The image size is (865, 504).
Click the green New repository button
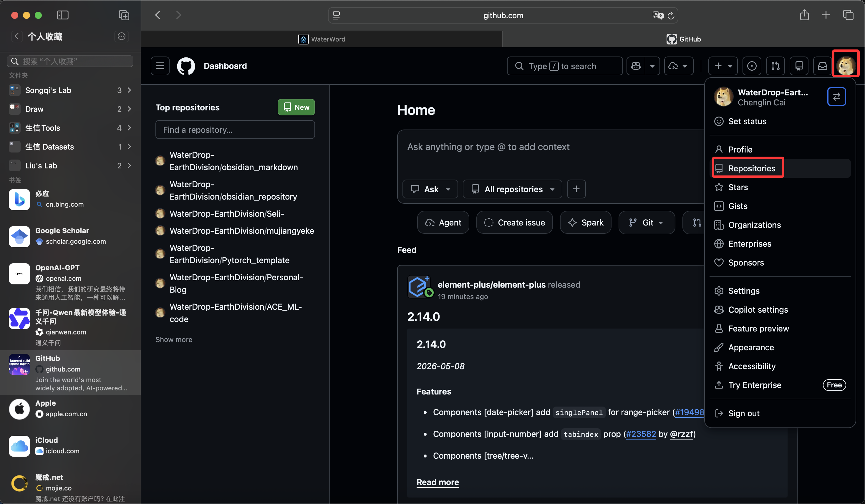click(296, 107)
